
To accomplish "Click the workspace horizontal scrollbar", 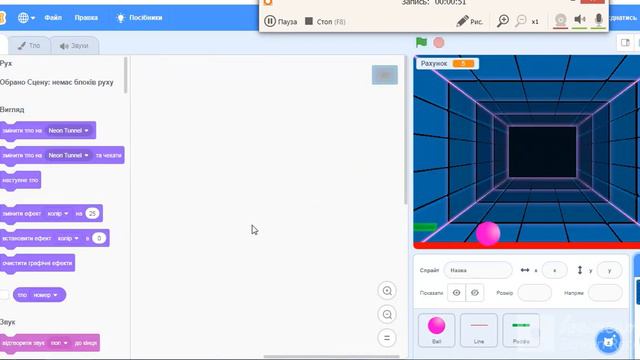I will click(331, 356).
